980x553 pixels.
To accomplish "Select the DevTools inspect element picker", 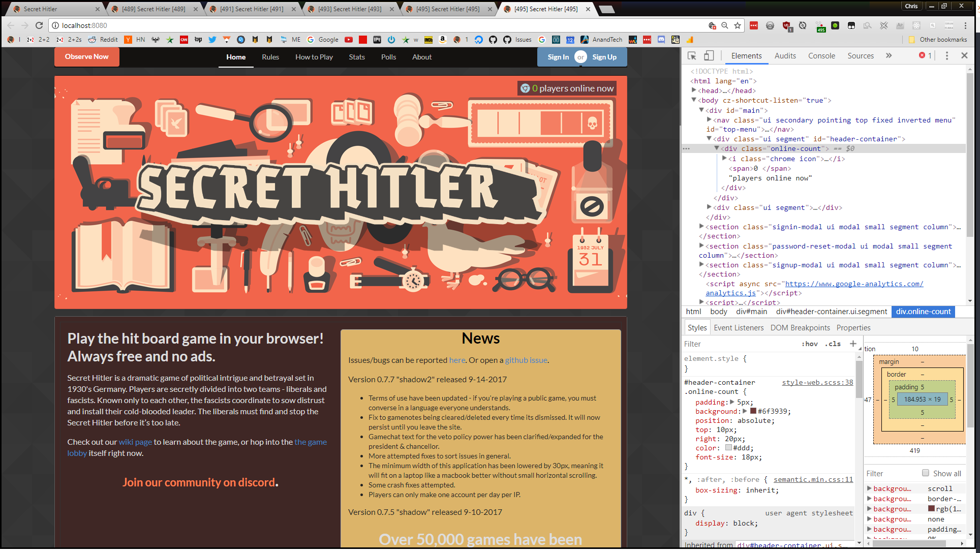I will click(692, 56).
